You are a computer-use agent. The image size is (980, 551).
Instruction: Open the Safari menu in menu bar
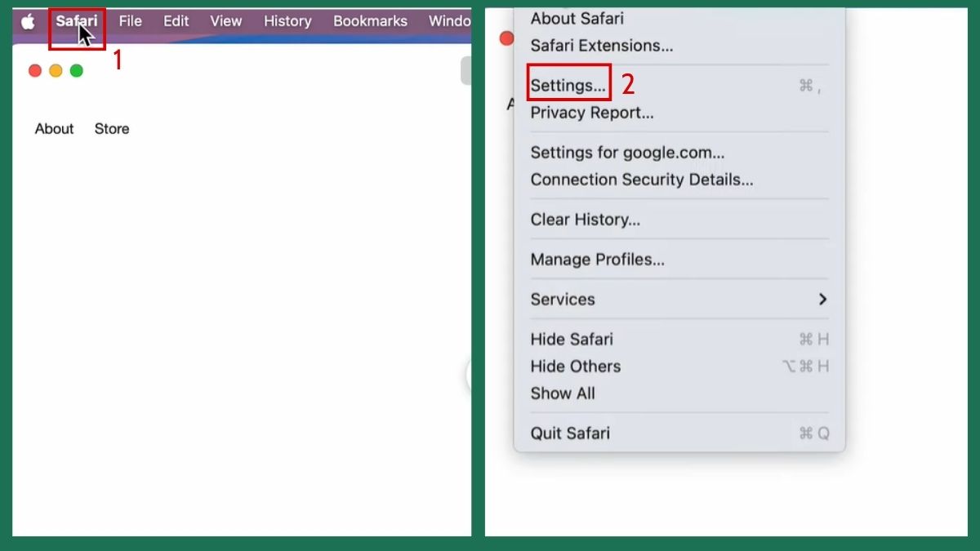[x=76, y=21]
